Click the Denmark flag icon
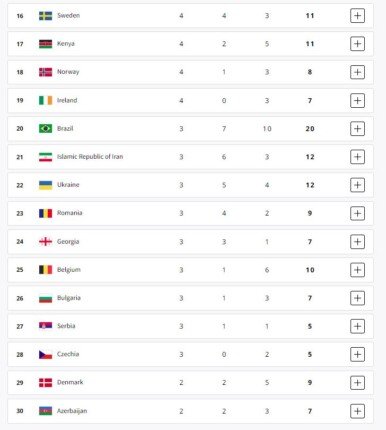 coord(45,383)
